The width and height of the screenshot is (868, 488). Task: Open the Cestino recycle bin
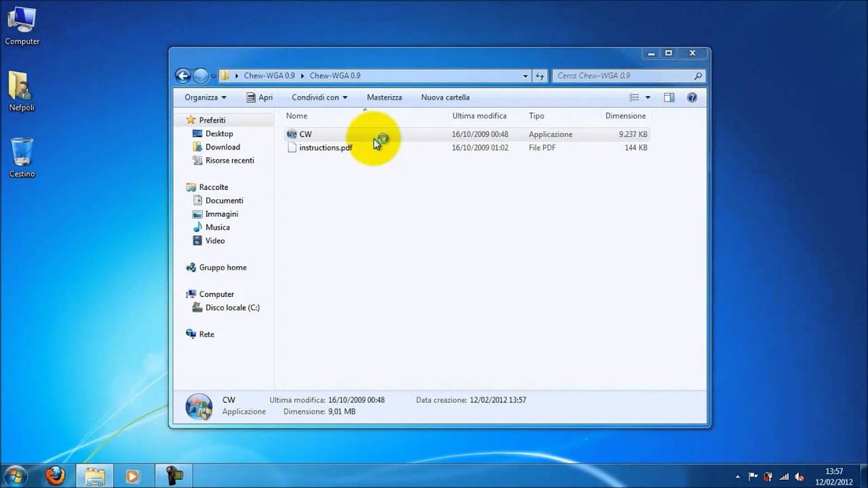22,157
